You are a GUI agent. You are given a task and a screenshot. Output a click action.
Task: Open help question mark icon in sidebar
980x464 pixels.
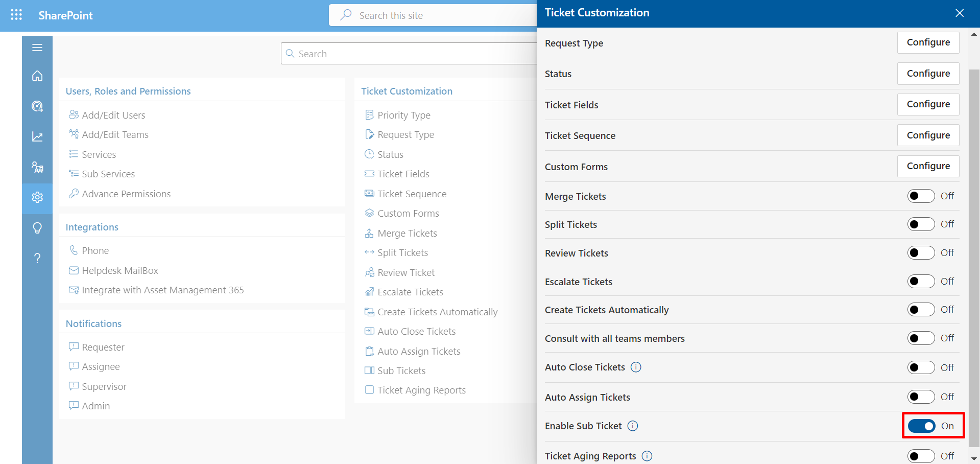[37, 258]
